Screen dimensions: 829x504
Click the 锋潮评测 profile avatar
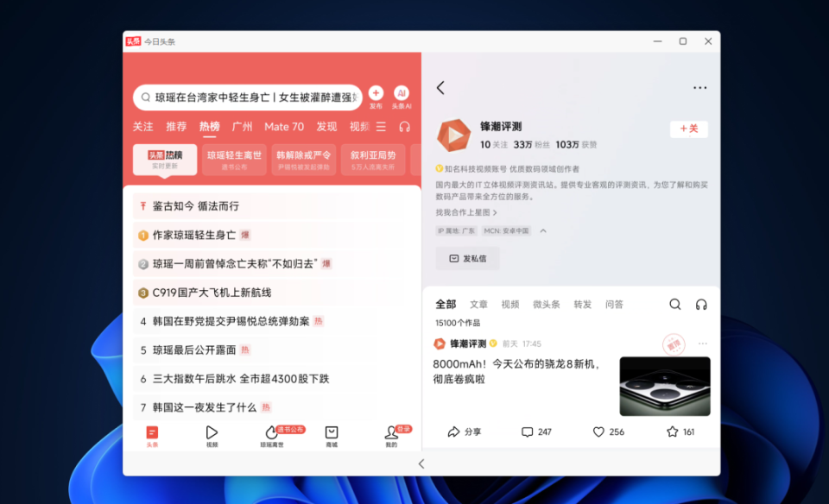click(x=453, y=135)
